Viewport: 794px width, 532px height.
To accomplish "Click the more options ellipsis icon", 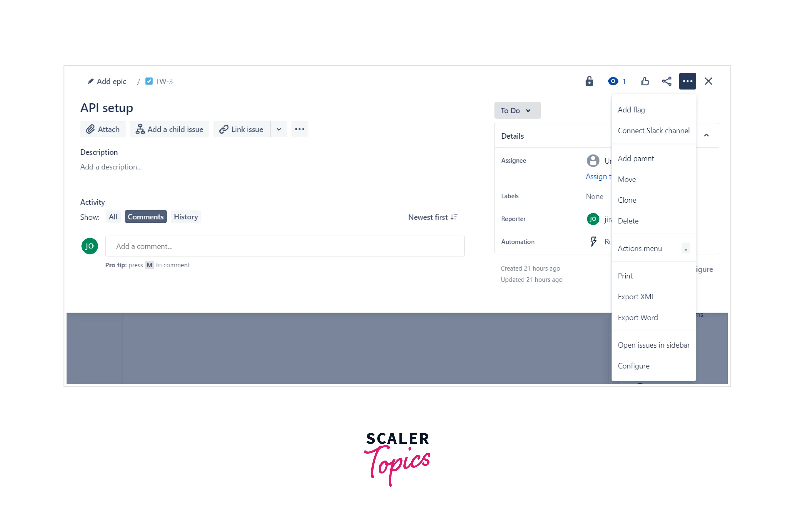I will 688,81.
